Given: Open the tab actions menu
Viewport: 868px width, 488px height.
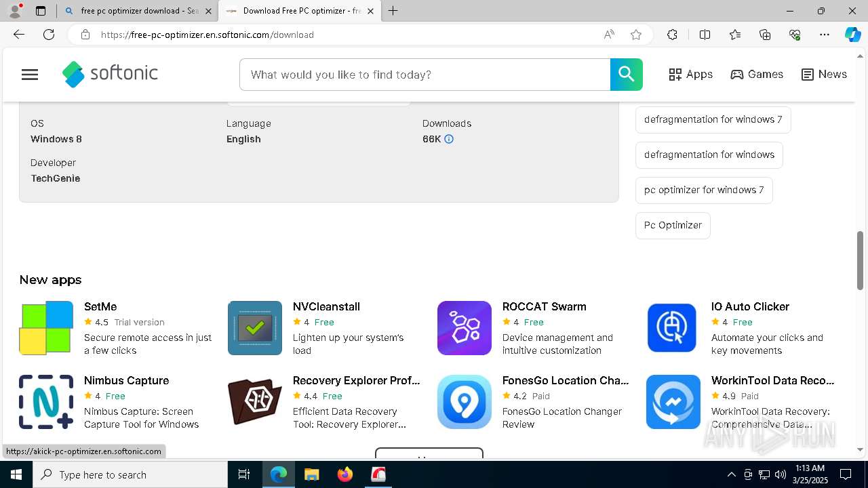Looking at the screenshot, I should [41, 11].
